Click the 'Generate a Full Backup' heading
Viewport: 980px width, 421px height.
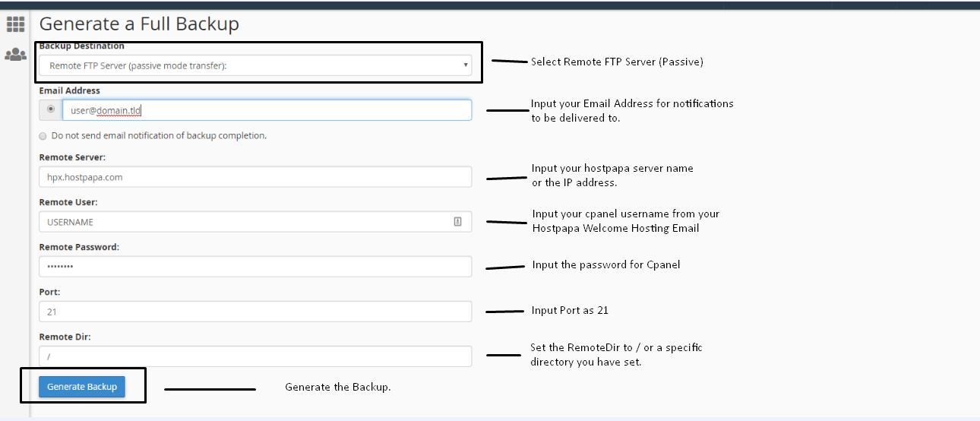[x=139, y=24]
